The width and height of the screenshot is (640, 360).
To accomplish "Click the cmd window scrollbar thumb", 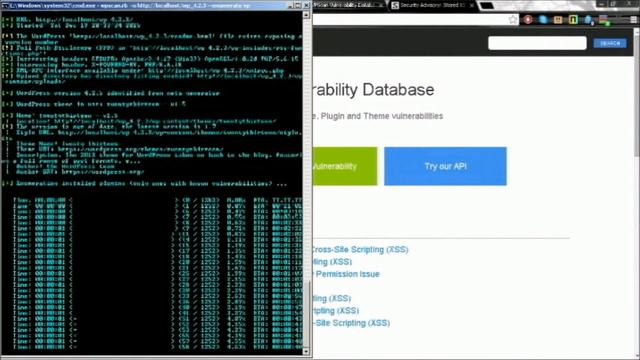I will point(306,314).
